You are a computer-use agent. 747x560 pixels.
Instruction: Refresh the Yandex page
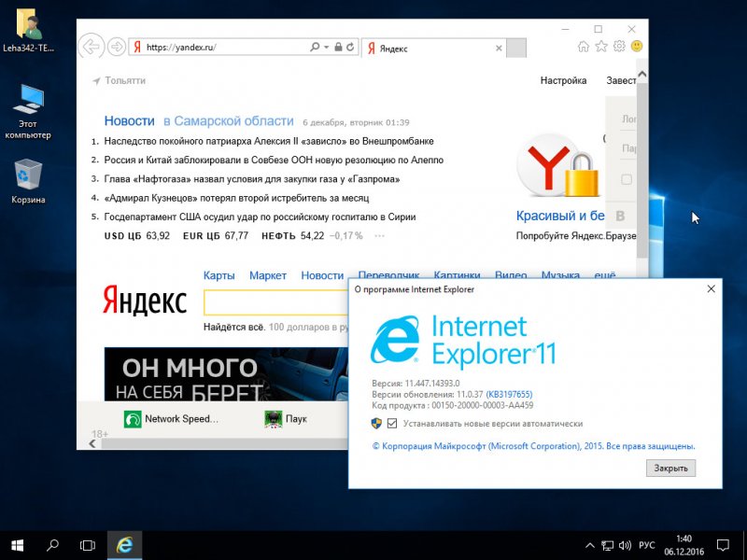pos(350,47)
